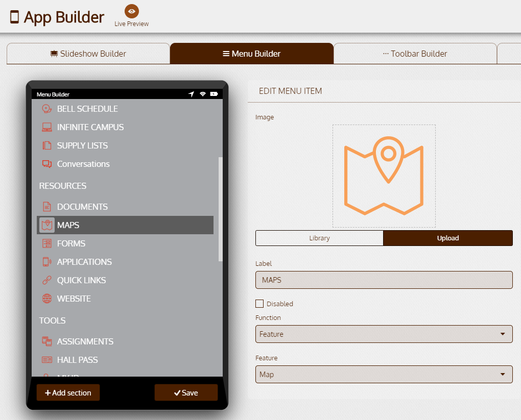Select SUPPLY LISTS text
This screenshot has width=521, height=420.
pyautogui.click(x=82, y=145)
